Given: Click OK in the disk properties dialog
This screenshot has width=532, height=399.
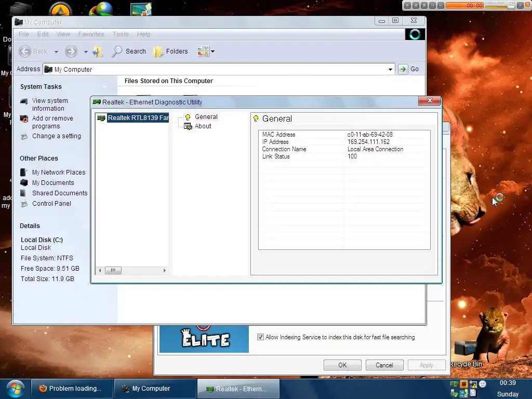Looking at the screenshot, I should tap(342, 365).
